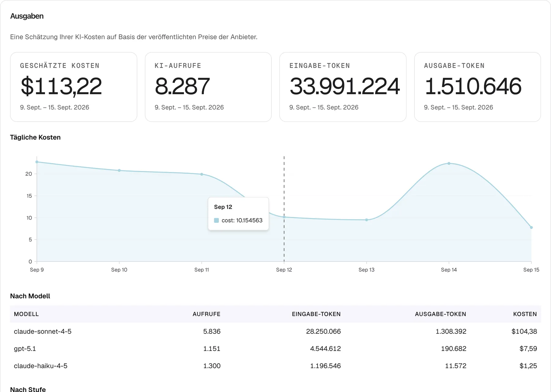Click the Tägliche Kosten heading
The height and width of the screenshot is (392, 551).
pos(35,137)
